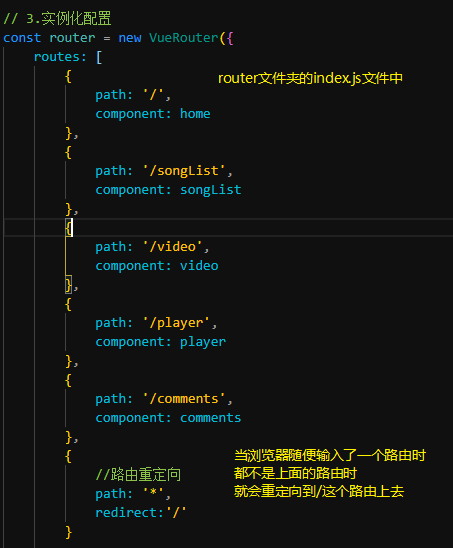
Task: Click the path value '/' in the first route
Action: (153, 95)
